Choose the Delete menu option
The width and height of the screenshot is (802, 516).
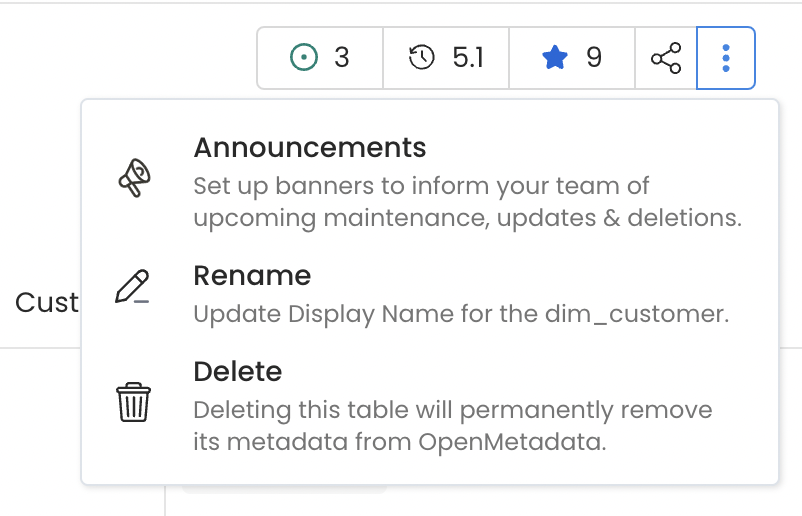pos(238,372)
